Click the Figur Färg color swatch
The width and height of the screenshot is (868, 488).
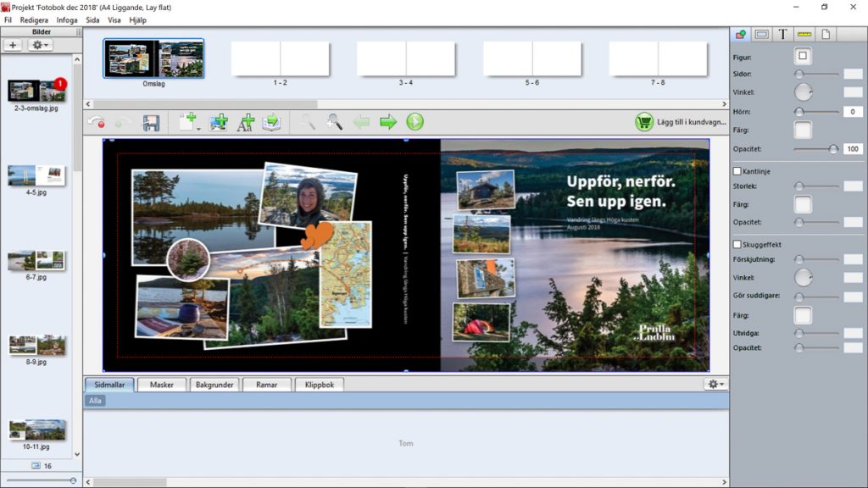[803, 130]
